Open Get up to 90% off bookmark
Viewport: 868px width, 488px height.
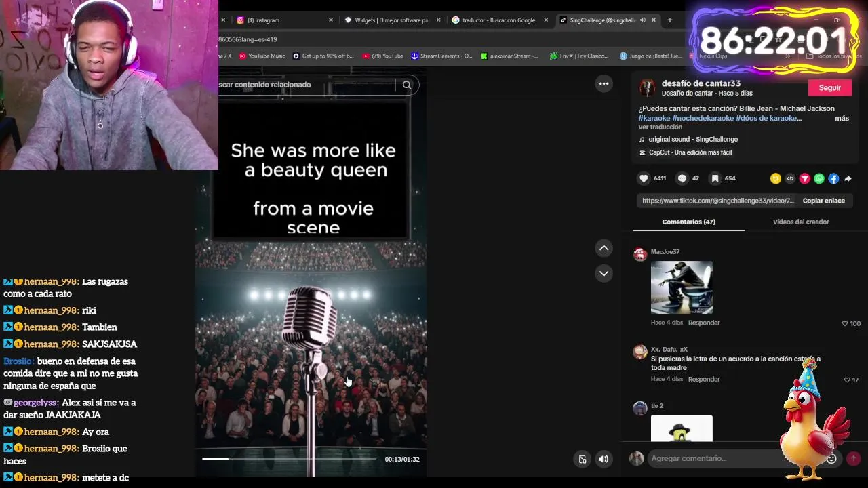click(x=323, y=56)
